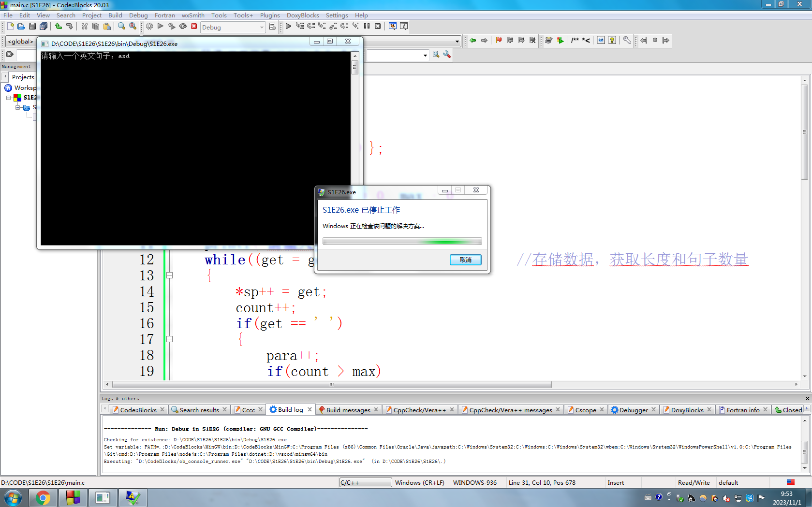Click the Save all files icon
The width and height of the screenshot is (812, 507).
44,26
